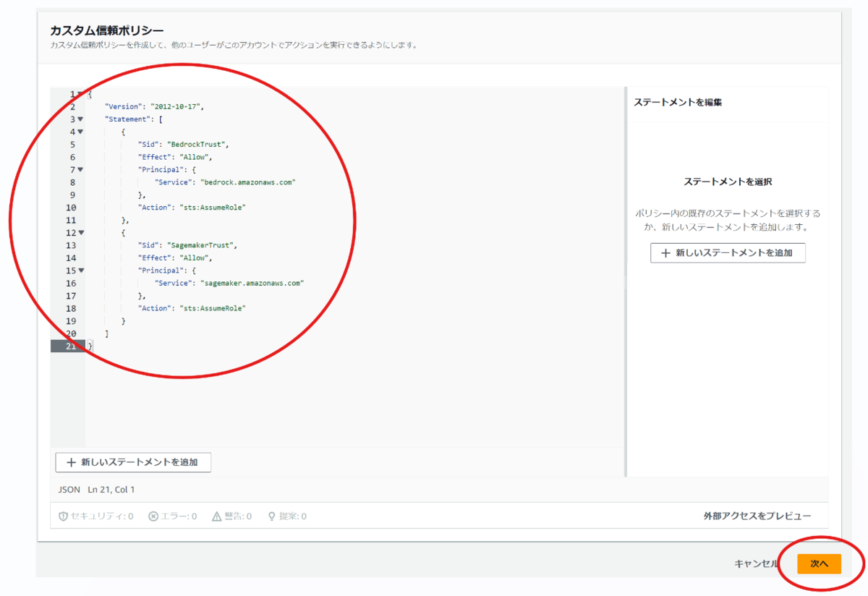Collapse the fold arrow on line 1
868x596 pixels.
(80, 94)
